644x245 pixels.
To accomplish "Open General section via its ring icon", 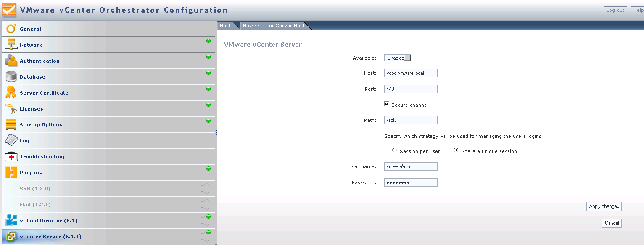I will 11,29.
